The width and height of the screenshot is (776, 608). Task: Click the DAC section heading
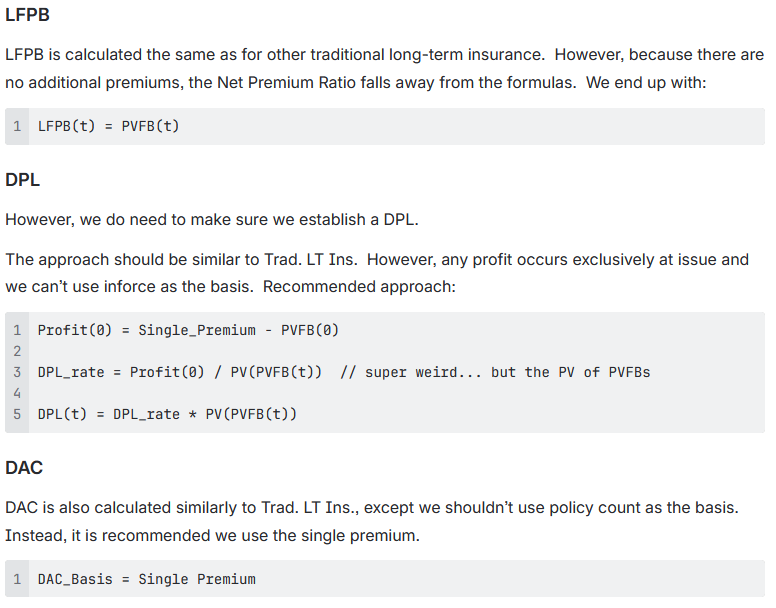point(23,467)
